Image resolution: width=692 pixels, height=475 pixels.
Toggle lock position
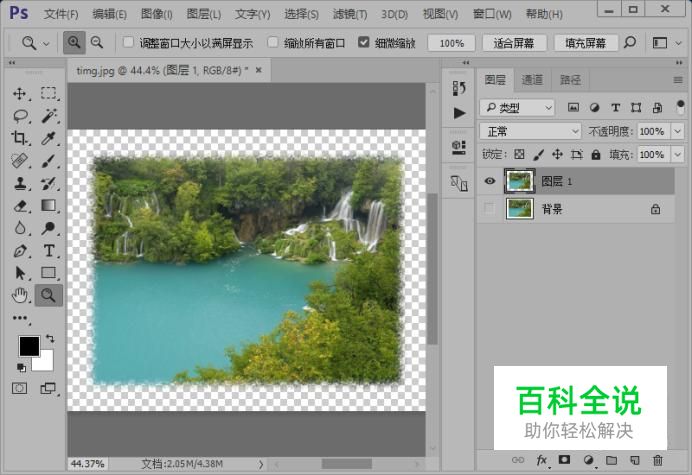[x=557, y=154]
